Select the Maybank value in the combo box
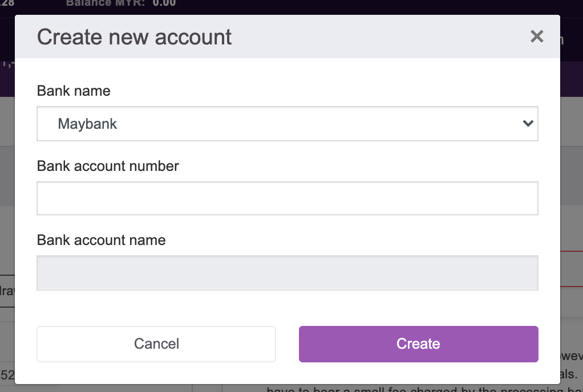583x392 pixels. point(87,124)
